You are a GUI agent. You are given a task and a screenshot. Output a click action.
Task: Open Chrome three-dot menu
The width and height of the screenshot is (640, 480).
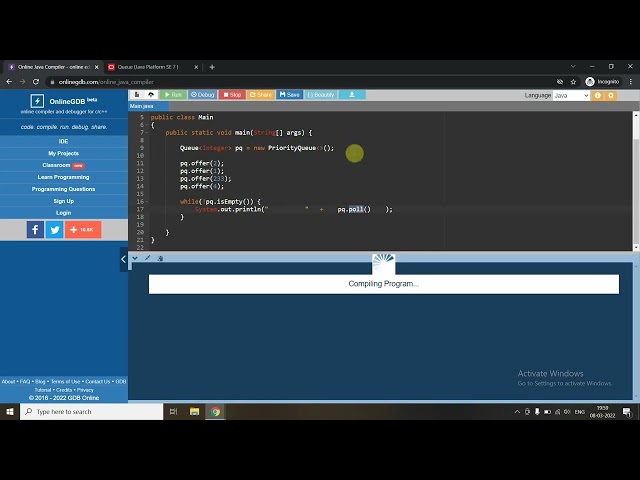[x=631, y=82]
